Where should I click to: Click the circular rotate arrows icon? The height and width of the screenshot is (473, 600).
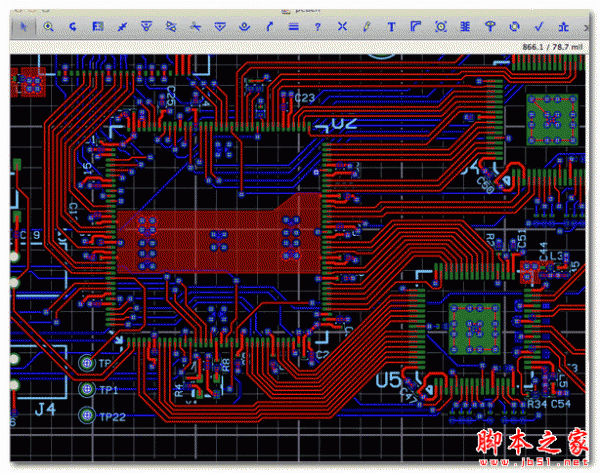[x=515, y=27]
